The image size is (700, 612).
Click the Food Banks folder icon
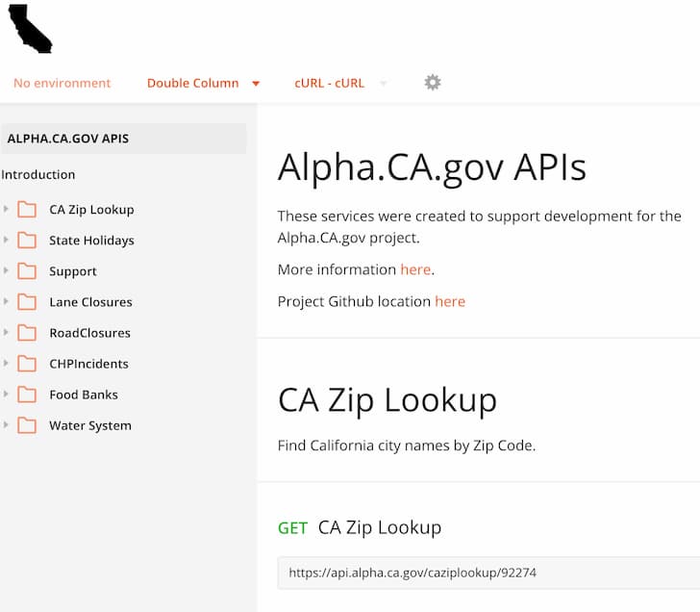tap(27, 394)
